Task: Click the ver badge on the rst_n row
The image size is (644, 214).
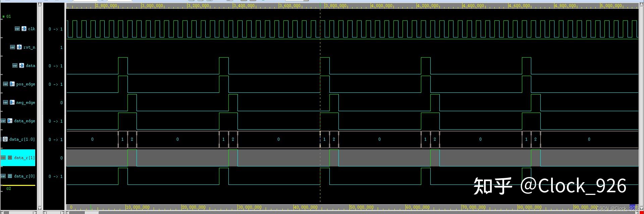Action: coord(12,47)
